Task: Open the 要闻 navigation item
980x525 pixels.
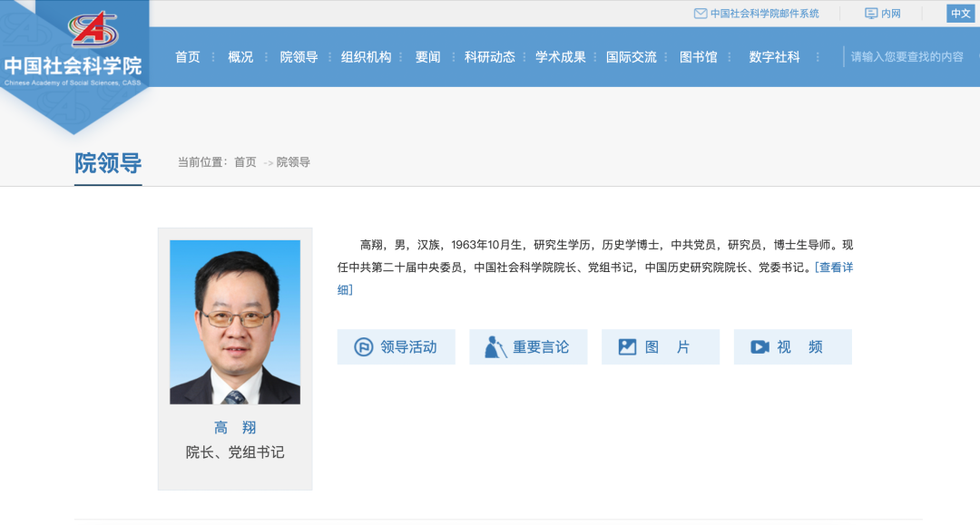Action: [x=428, y=57]
